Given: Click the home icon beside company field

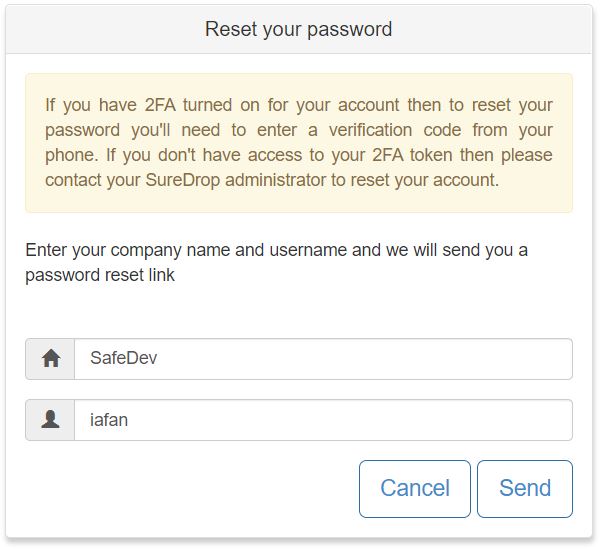Looking at the screenshot, I should click(50, 359).
